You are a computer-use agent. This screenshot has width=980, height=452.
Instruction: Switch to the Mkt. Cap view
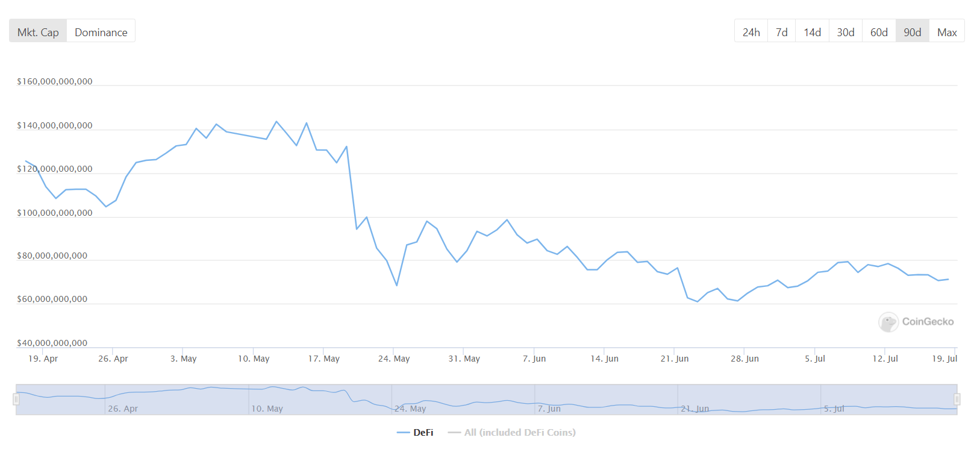38,32
